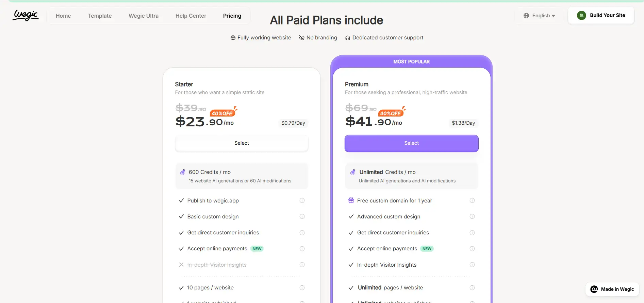Open the Help Center page
This screenshot has width=644, height=303.
coord(191,16)
